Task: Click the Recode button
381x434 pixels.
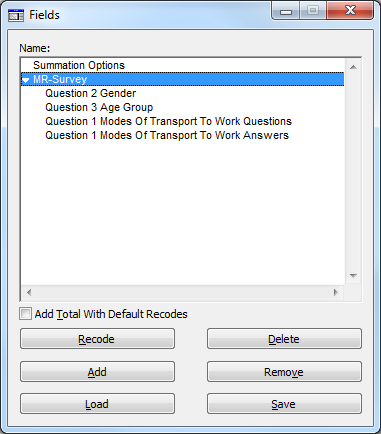Action: click(97, 339)
